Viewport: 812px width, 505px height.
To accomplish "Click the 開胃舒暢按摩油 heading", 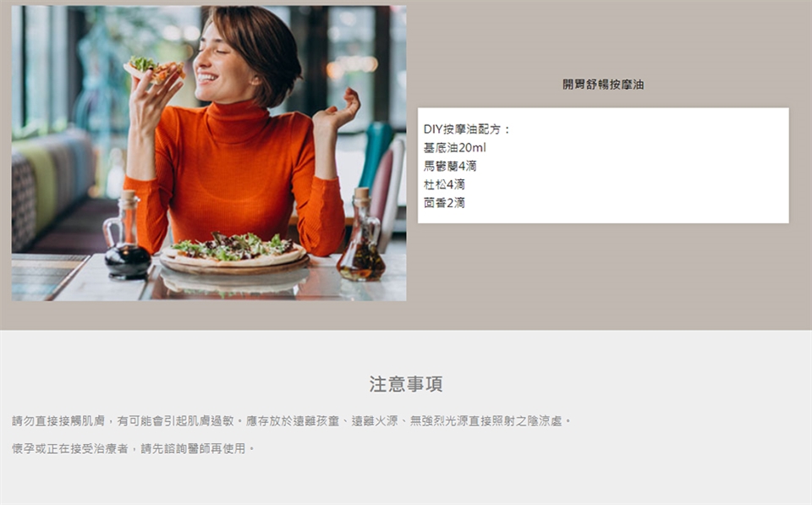I will click(x=603, y=85).
